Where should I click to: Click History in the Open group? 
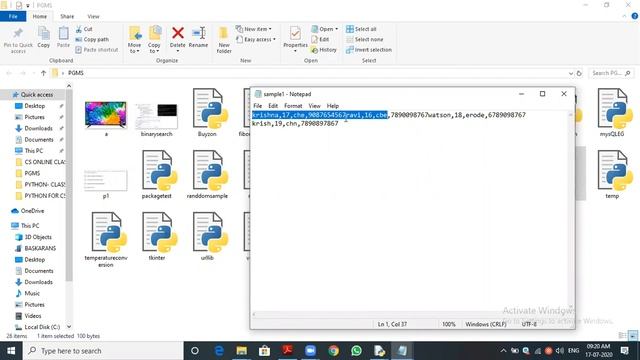[324, 50]
